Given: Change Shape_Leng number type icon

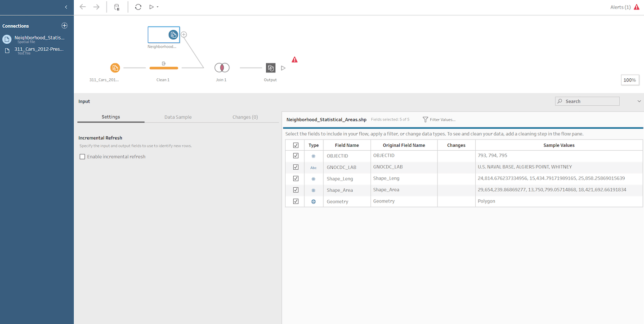Looking at the screenshot, I should click(x=313, y=179).
